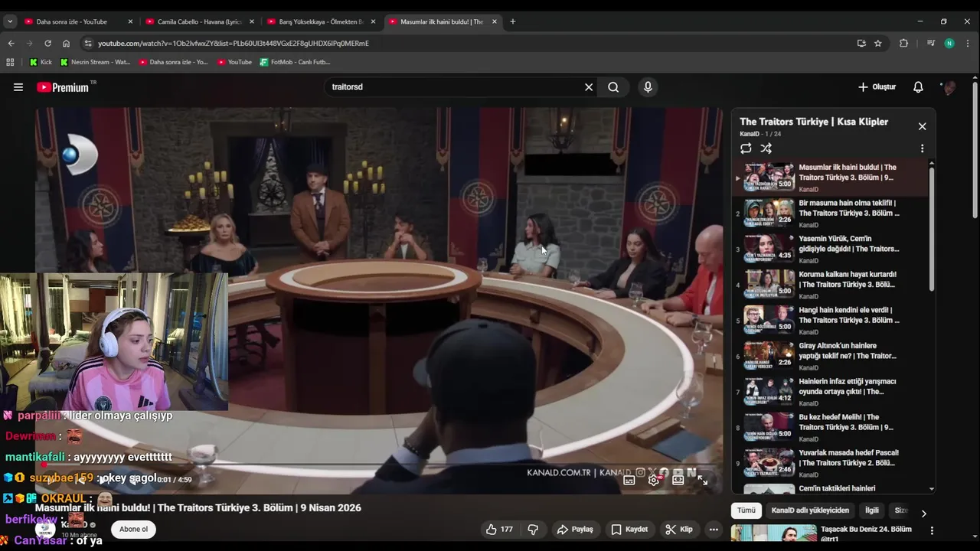The width and height of the screenshot is (980, 551).
Task: Save the video with Kaydet
Action: pos(629,529)
